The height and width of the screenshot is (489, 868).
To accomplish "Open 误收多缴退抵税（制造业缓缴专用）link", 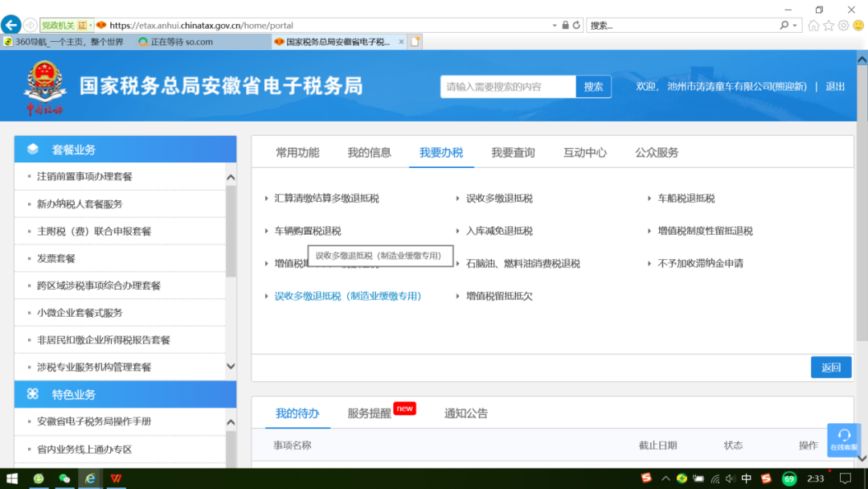I will (x=348, y=296).
